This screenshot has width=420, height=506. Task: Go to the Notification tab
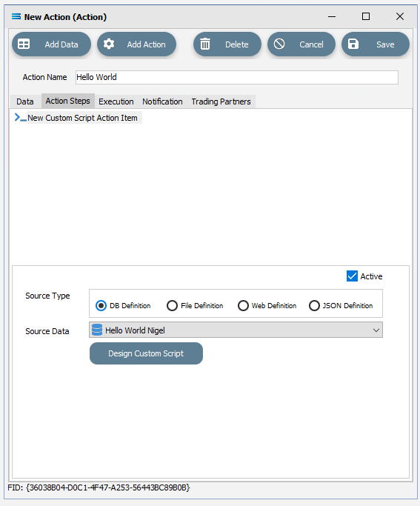(x=162, y=101)
